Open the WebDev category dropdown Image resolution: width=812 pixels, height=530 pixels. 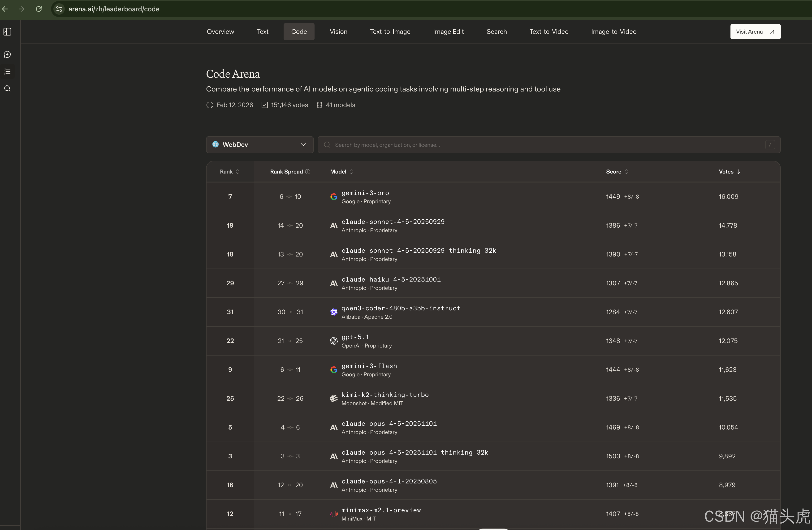click(x=259, y=145)
